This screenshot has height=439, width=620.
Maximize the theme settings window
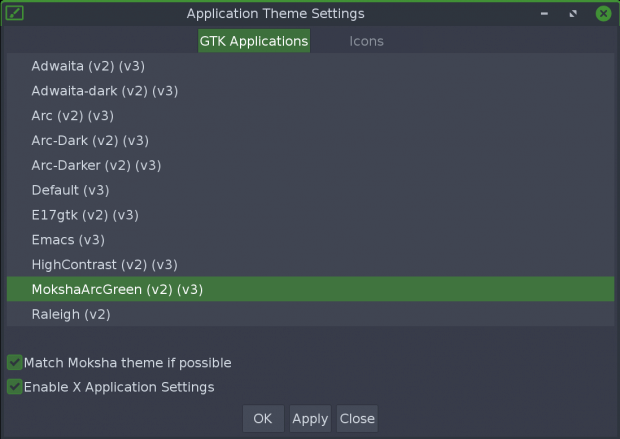coord(573,14)
